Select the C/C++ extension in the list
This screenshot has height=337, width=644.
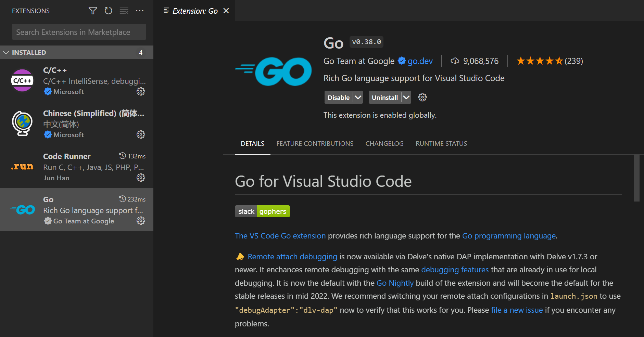click(x=77, y=80)
